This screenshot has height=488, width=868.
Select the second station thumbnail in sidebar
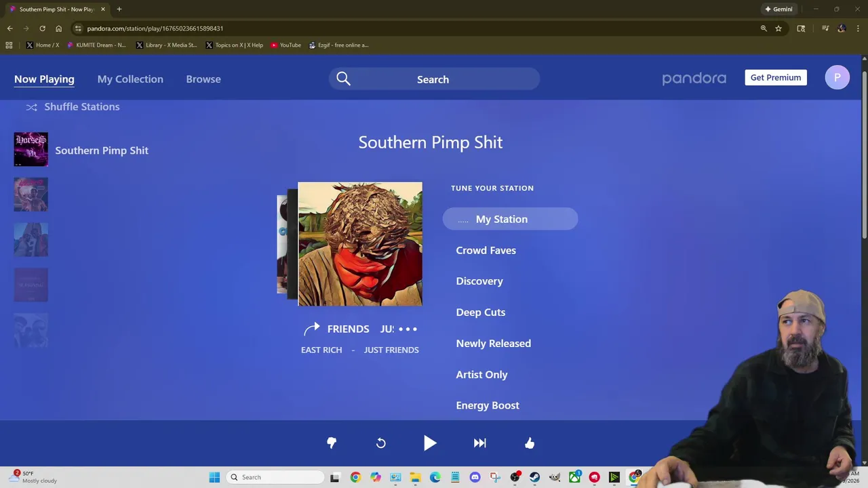click(x=31, y=195)
